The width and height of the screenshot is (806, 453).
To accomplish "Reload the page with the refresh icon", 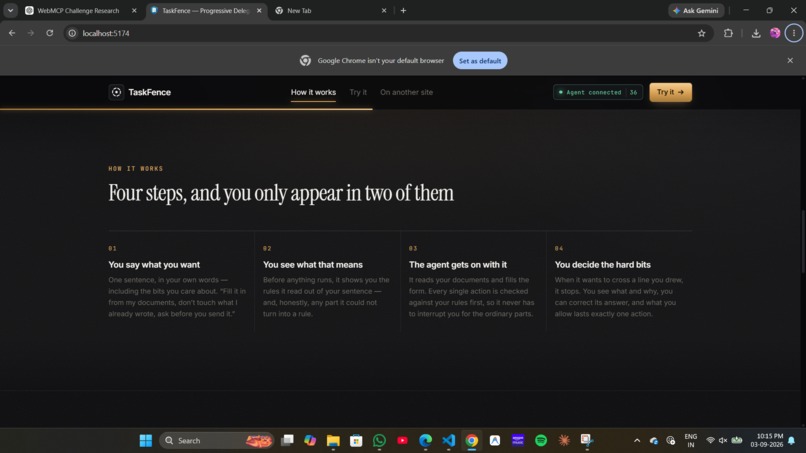I will pos(49,33).
